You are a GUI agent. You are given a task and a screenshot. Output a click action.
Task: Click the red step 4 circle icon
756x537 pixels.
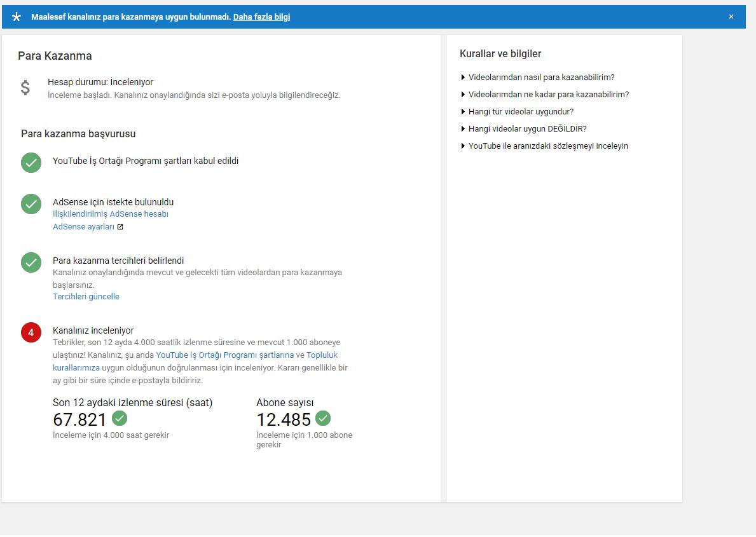coord(31,332)
